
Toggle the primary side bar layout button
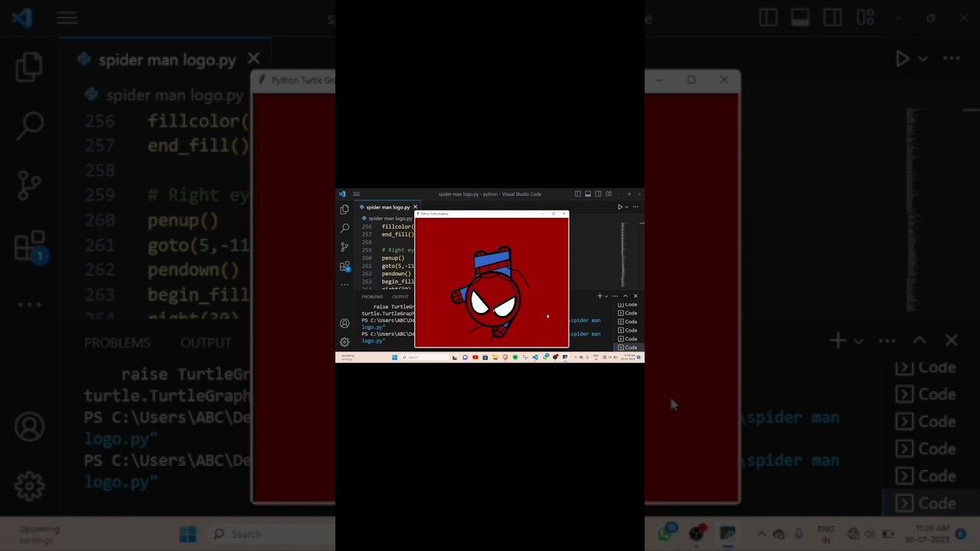tap(577, 194)
